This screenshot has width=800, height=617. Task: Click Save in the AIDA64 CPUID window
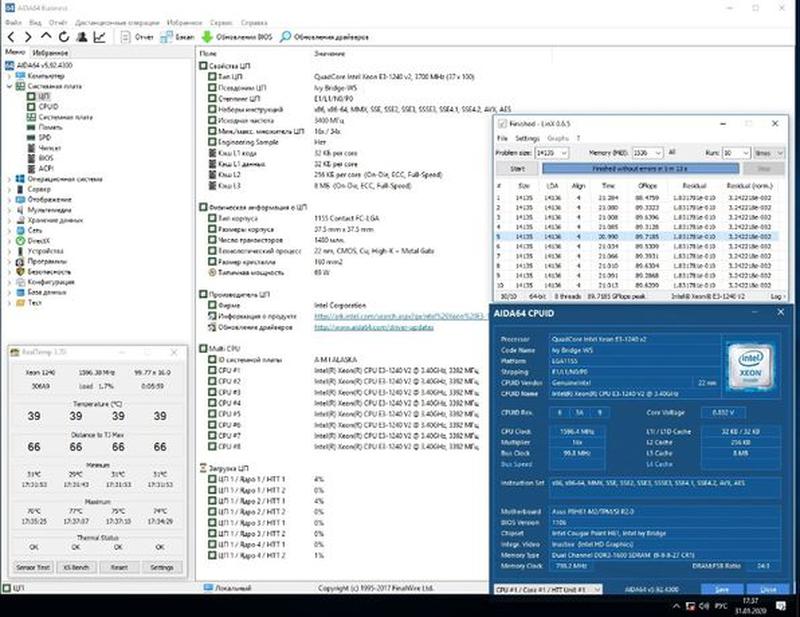tap(722, 589)
